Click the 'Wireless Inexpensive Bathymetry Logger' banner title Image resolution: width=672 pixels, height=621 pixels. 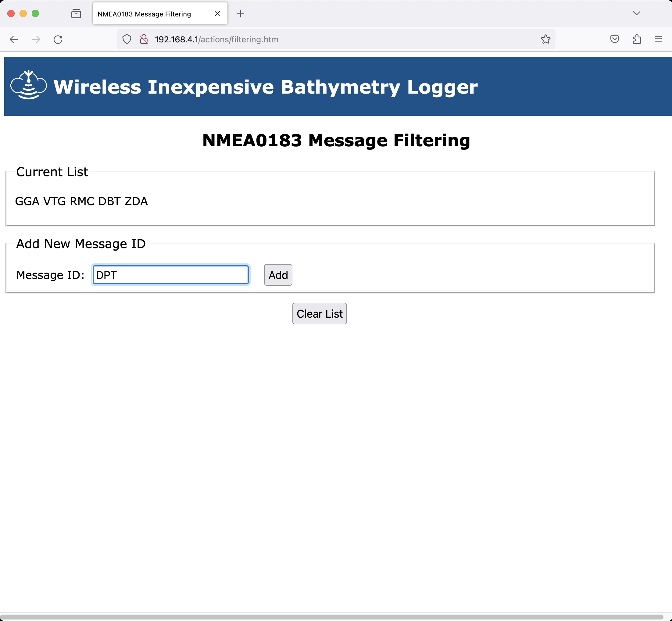[266, 87]
